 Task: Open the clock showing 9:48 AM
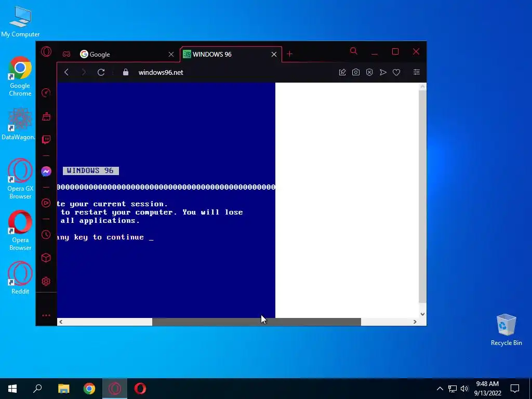click(487, 389)
